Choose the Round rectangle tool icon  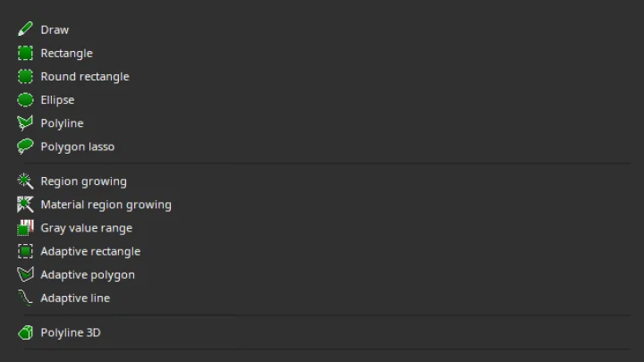click(x=25, y=76)
